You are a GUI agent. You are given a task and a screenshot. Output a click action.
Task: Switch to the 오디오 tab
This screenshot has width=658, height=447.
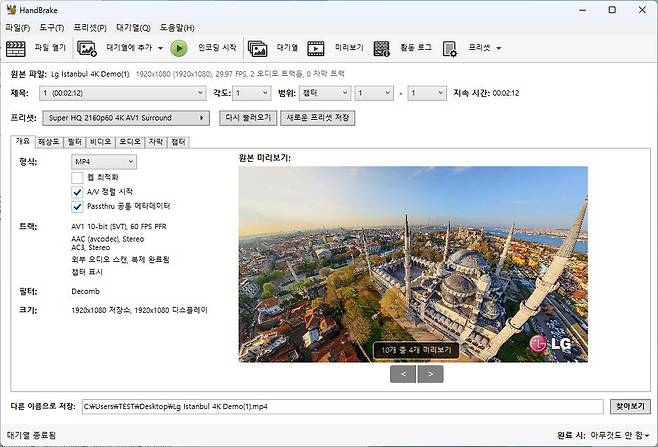(130, 142)
